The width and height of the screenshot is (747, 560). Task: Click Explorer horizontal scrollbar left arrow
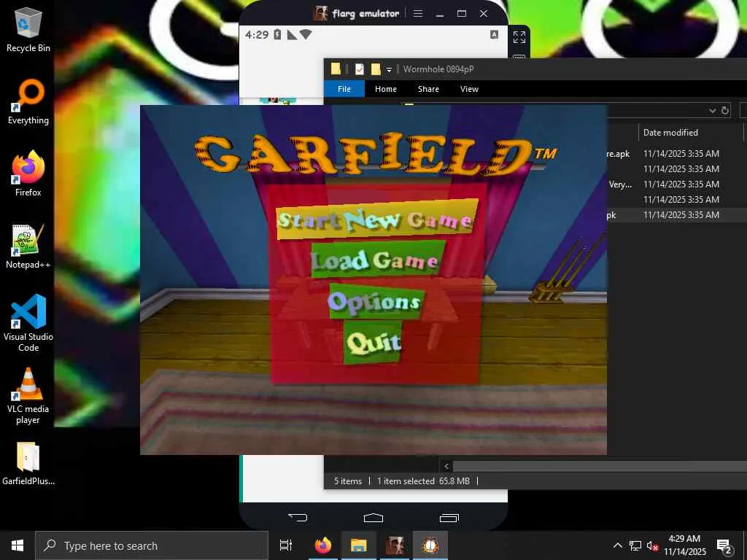[446, 466]
